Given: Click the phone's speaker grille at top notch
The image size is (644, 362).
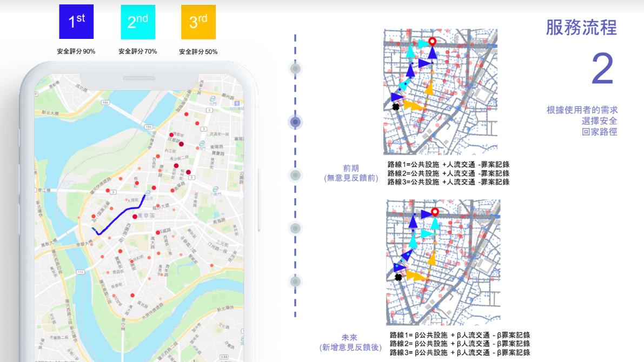Looking at the screenshot, I should coord(139,78).
